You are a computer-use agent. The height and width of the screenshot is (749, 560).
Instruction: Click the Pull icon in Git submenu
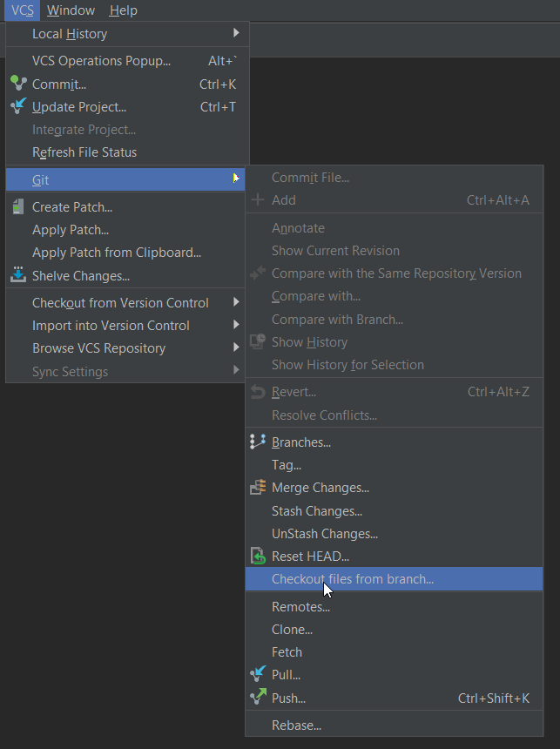point(258,674)
